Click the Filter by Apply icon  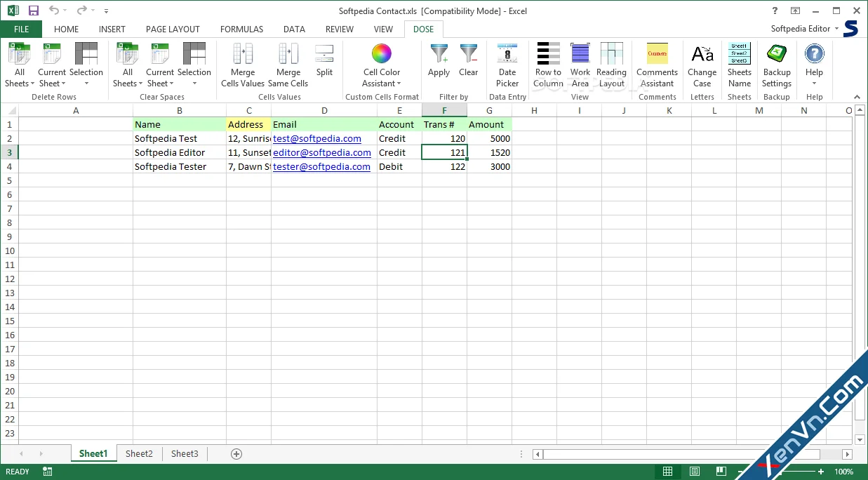click(x=439, y=53)
